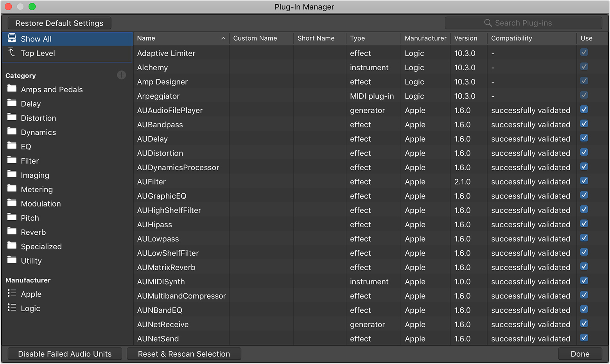610x364 pixels.
Task: Click the MIDI plug-in type cell
Action: click(372, 96)
